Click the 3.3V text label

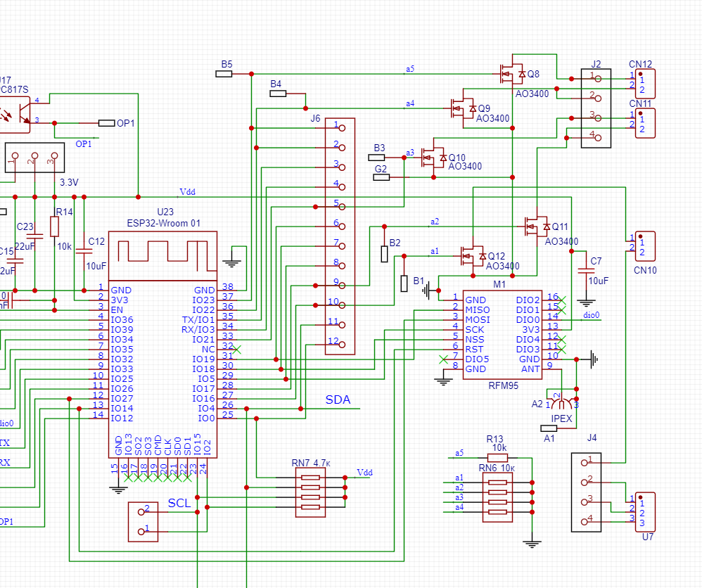click(x=69, y=182)
